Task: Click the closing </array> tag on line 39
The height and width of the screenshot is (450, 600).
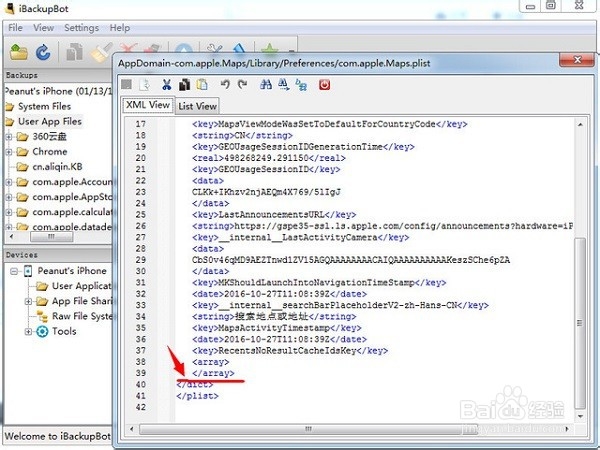Action: click(x=213, y=373)
